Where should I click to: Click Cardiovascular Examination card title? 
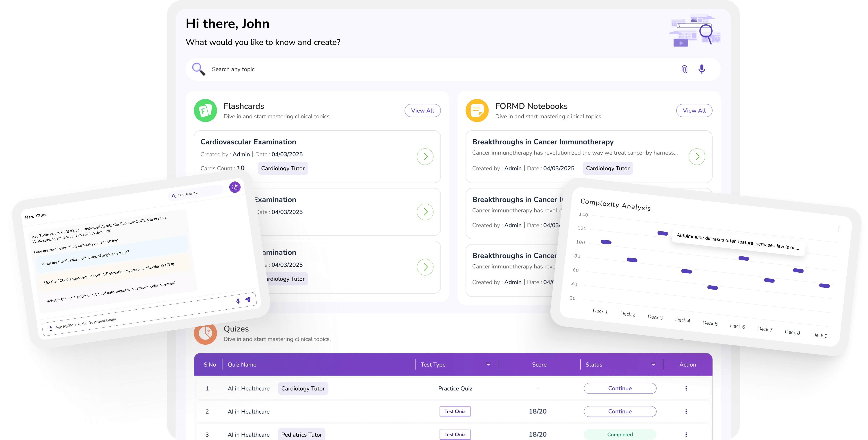point(248,142)
